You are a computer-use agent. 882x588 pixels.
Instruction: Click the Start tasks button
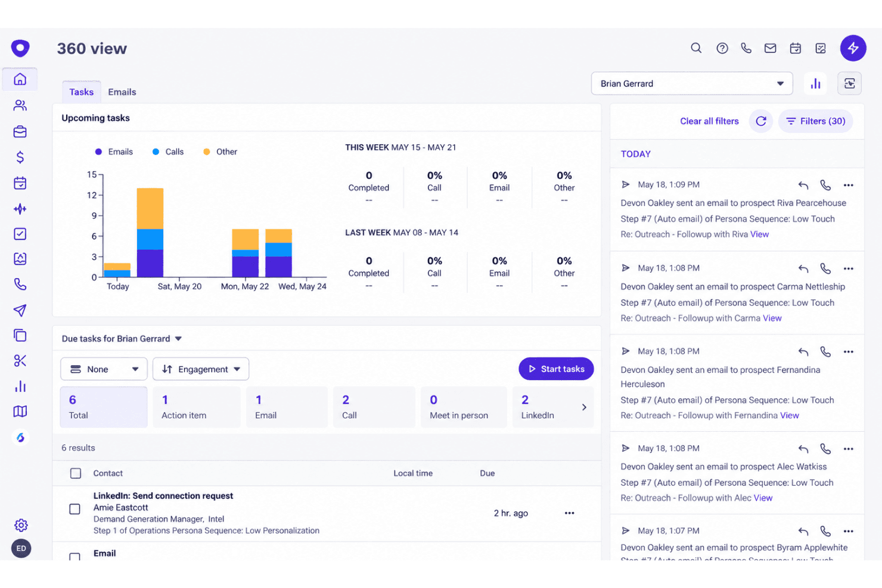556,369
